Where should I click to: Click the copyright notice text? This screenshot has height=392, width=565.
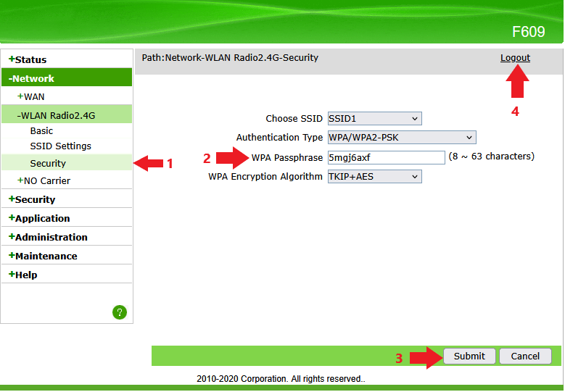pos(281,379)
